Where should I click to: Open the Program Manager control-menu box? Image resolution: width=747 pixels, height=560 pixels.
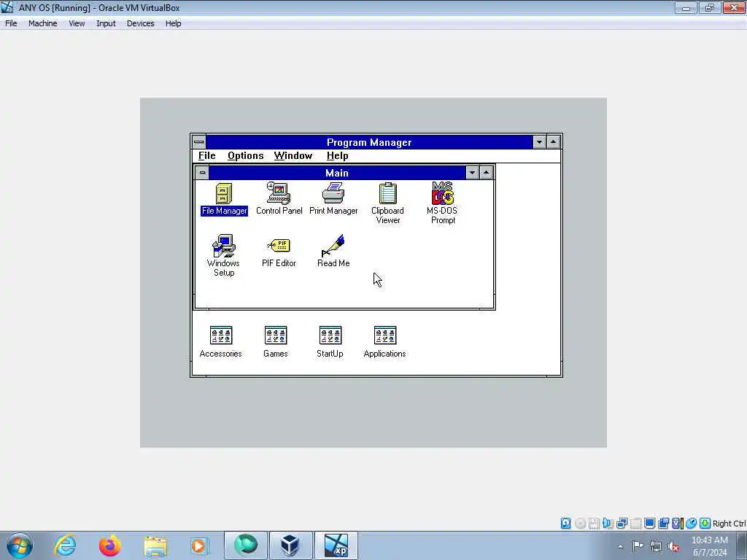(x=199, y=142)
